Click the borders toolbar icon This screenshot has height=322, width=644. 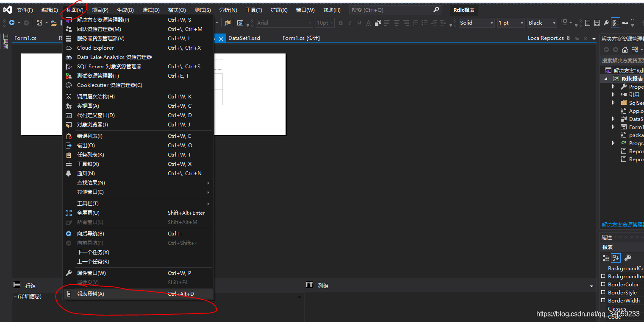point(564,23)
